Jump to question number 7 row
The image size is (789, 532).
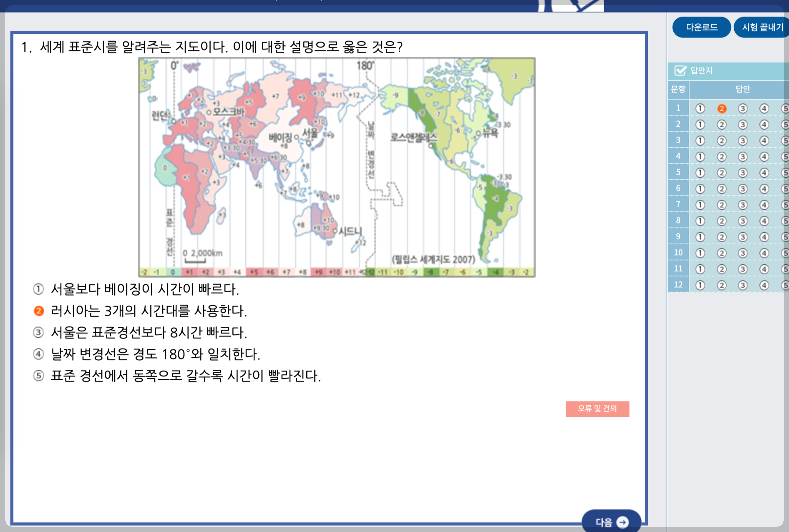[678, 204]
